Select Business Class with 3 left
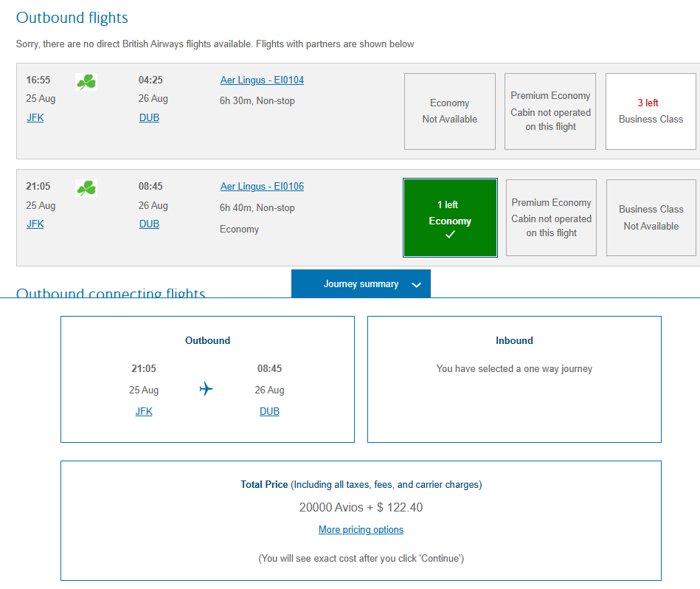Viewport: 700px width, 589px height. point(651,111)
